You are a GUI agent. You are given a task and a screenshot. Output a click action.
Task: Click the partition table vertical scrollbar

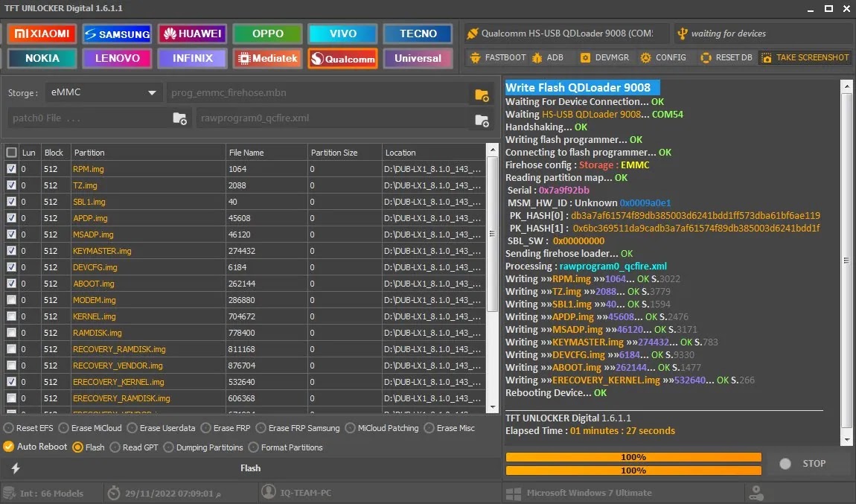pos(492,235)
